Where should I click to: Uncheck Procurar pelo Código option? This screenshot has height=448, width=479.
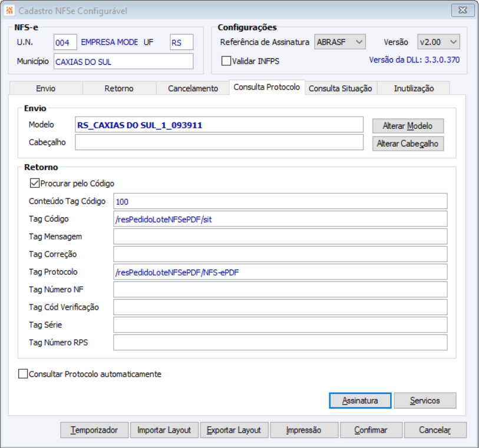point(34,184)
